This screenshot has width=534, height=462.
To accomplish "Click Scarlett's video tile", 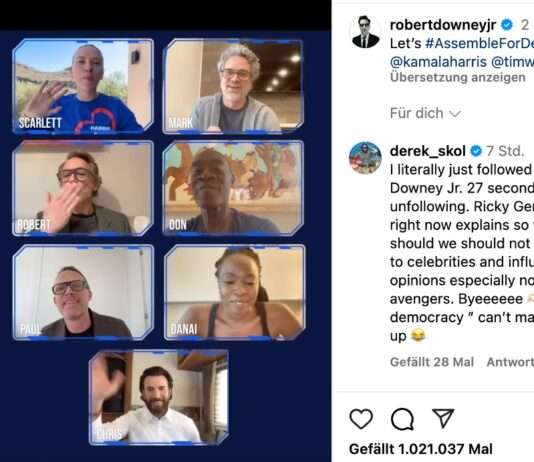I will pyautogui.click(x=83, y=85).
